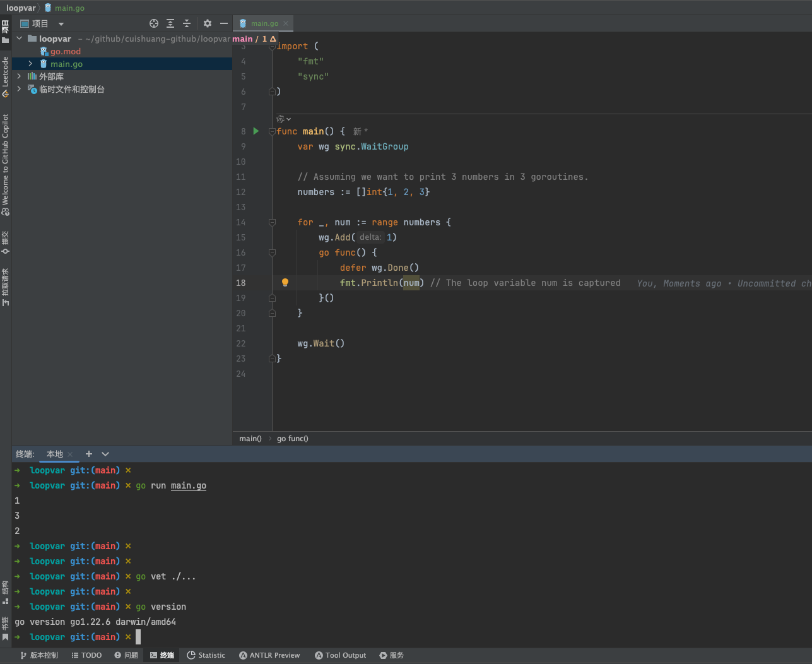
Task: Collapse the for loop fold marker
Action: coord(272,222)
